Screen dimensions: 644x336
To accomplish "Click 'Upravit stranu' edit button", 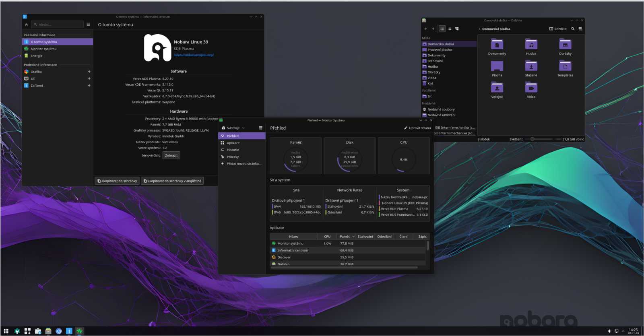I will [417, 128].
